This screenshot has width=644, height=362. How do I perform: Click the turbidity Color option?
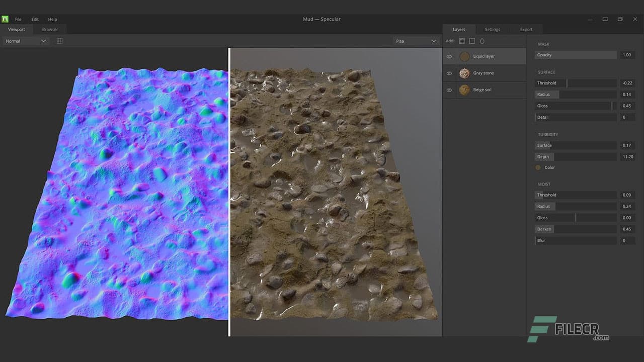[x=547, y=167]
